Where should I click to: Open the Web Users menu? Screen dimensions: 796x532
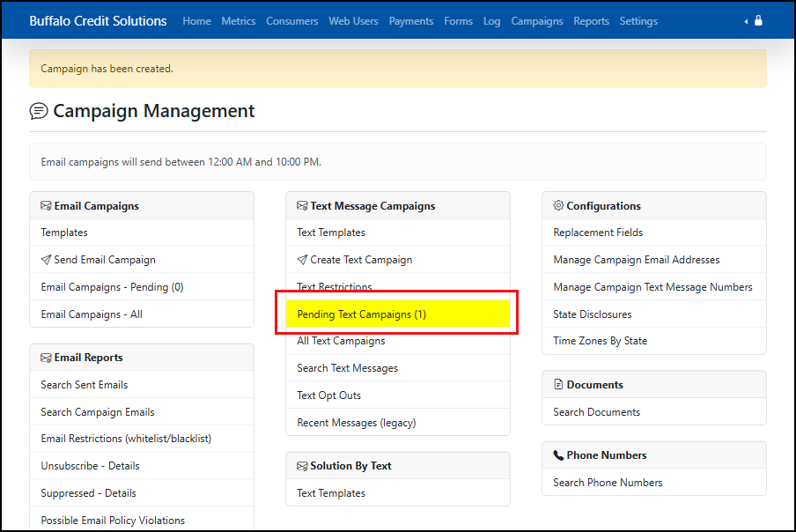(353, 21)
